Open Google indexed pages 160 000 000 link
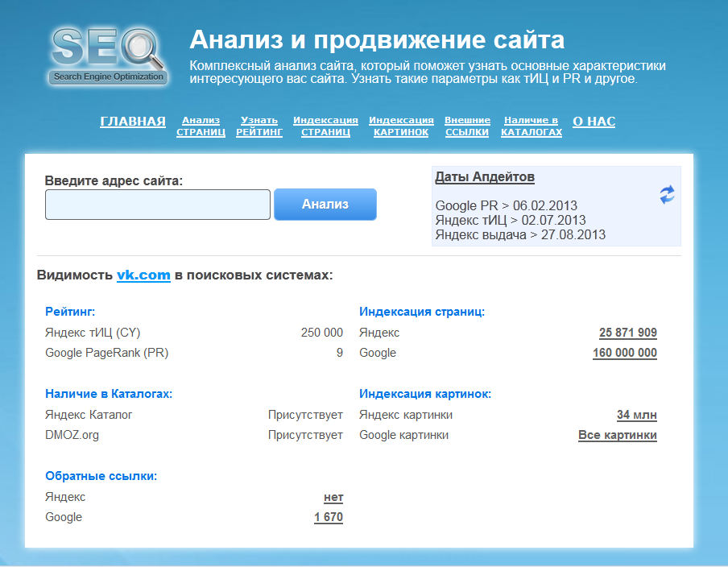Viewport: 728px width, 567px height. pos(624,353)
